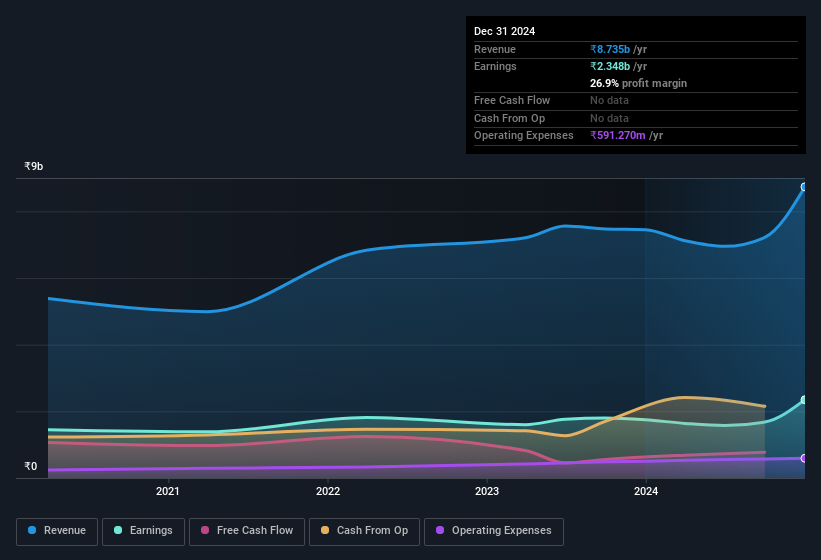Viewport: 821px width, 560px height.
Task: Toggle the Revenue series legend button
Action: pos(57,531)
